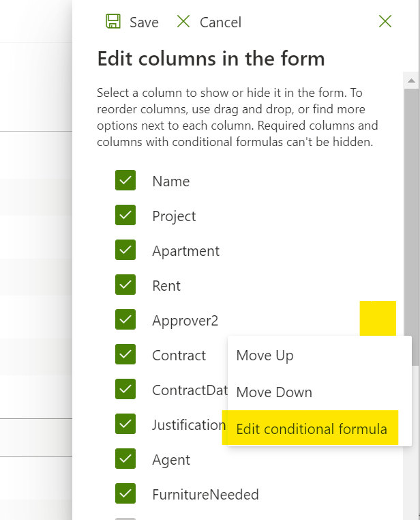
Task: Uncheck the FurnitureNeeded checkbox
Action: click(x=125, y=494)
